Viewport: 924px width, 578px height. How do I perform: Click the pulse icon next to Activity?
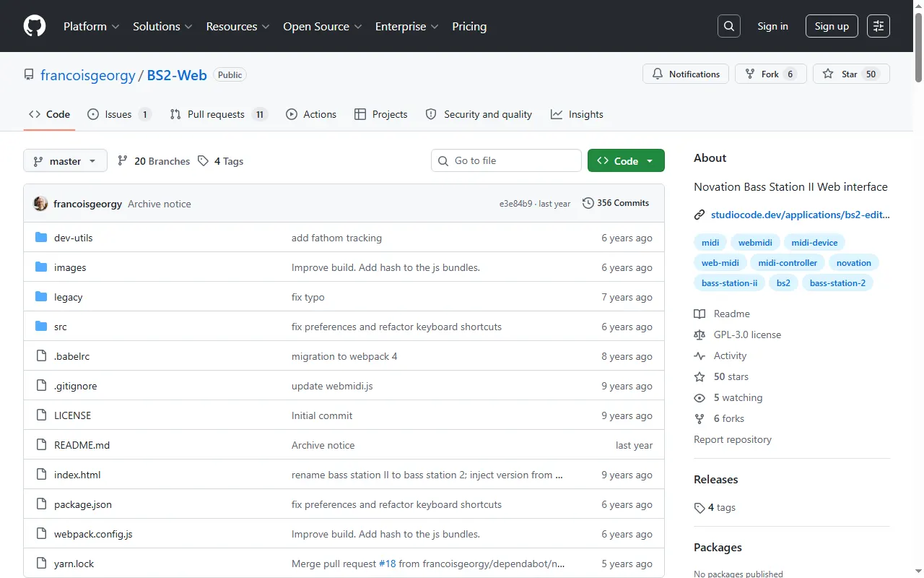click(x=699, y=355)
